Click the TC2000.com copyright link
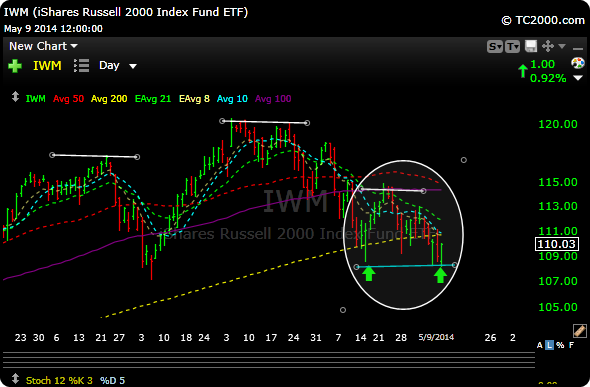Viewport: 590px width, 387px height. [543, 20]
